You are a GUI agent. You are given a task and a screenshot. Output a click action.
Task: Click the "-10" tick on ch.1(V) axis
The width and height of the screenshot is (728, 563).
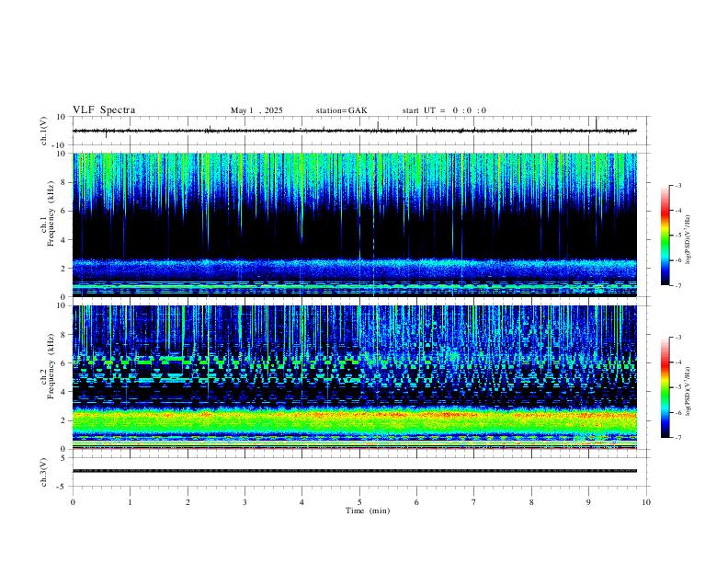click(60, 145)
